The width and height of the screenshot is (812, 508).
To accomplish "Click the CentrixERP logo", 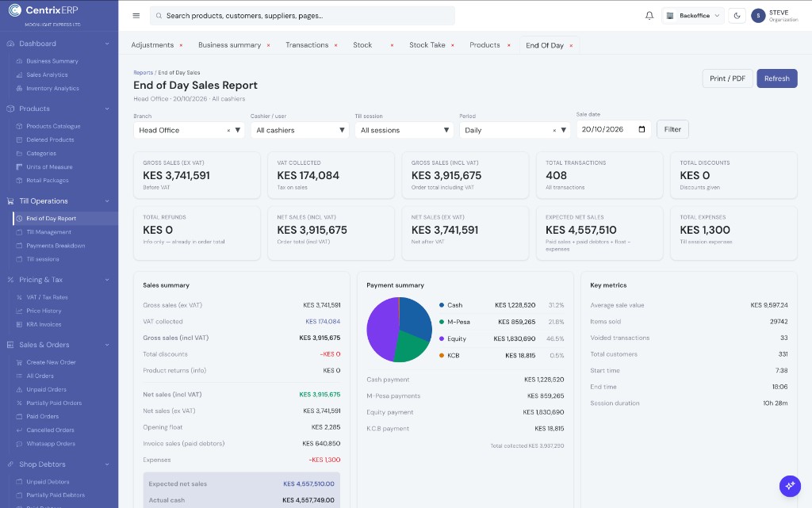I will (44, 10).
